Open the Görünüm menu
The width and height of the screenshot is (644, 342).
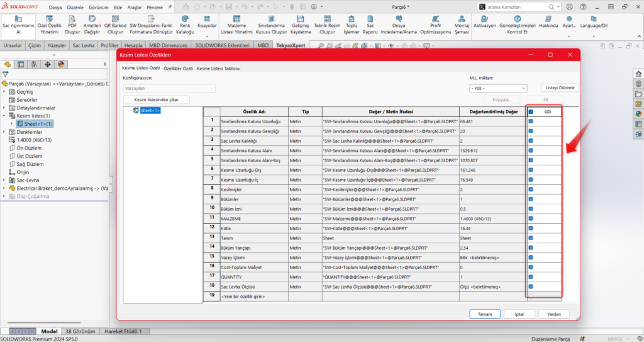click(x=99, y=8)
